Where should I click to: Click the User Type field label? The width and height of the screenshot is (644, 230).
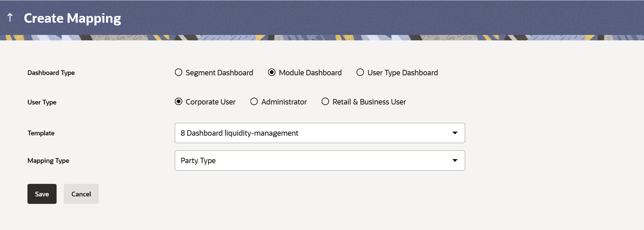(42, 102)
